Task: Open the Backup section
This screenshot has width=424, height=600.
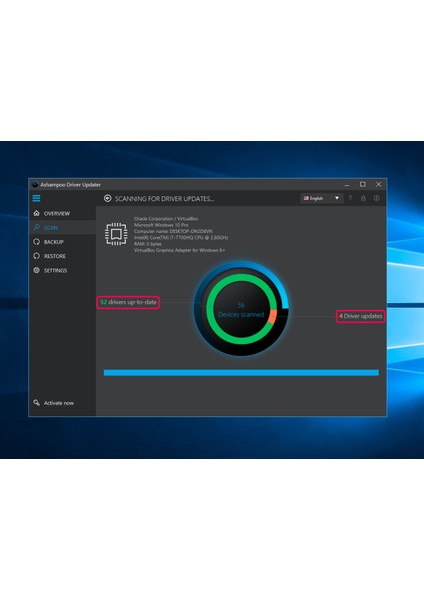Action: coord(62,242)
